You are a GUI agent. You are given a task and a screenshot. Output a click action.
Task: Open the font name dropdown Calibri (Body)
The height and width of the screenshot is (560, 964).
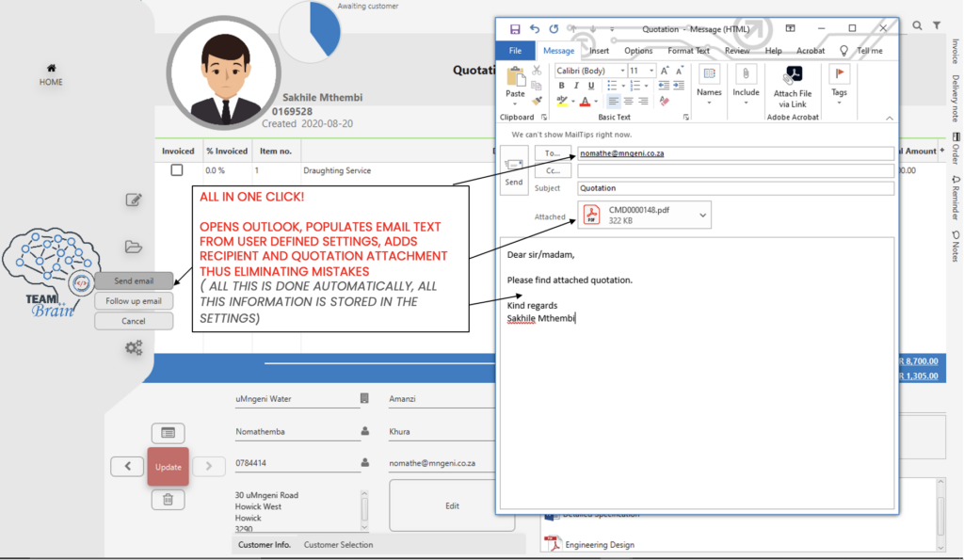point(622,71)
